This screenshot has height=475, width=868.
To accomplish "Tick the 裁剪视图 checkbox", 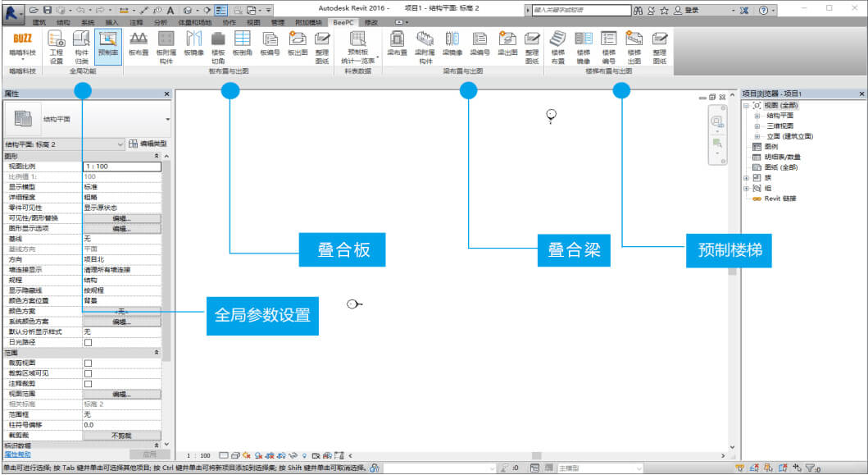I will pos(88,363).
